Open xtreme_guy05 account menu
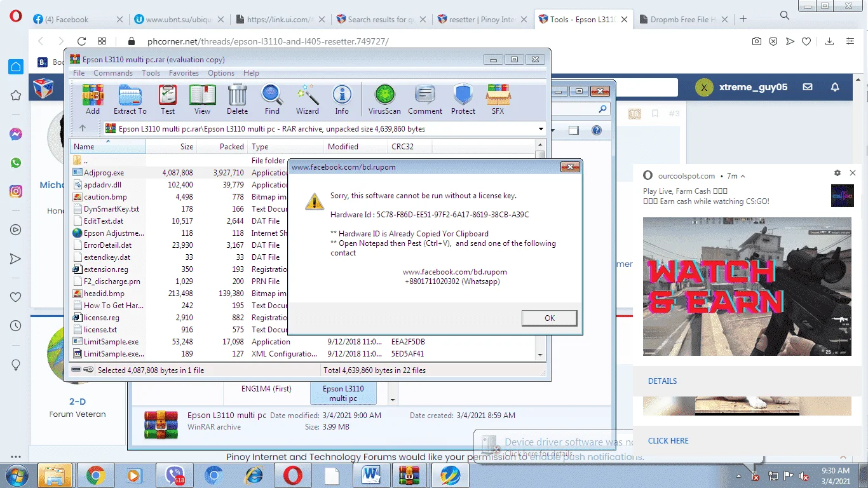This screenshot has width=868, height=488. 741,87
